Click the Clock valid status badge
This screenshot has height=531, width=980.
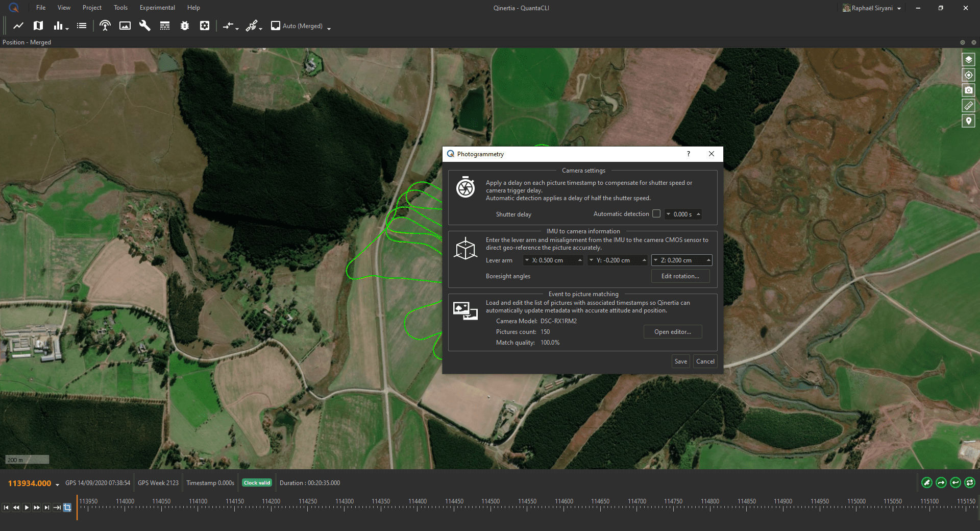pos(257,482)
